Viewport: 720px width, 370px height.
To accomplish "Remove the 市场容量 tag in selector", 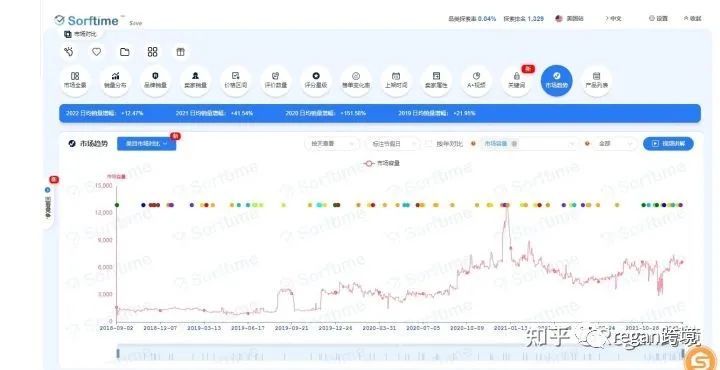I will pyautogui.click(x=514, y=144).
